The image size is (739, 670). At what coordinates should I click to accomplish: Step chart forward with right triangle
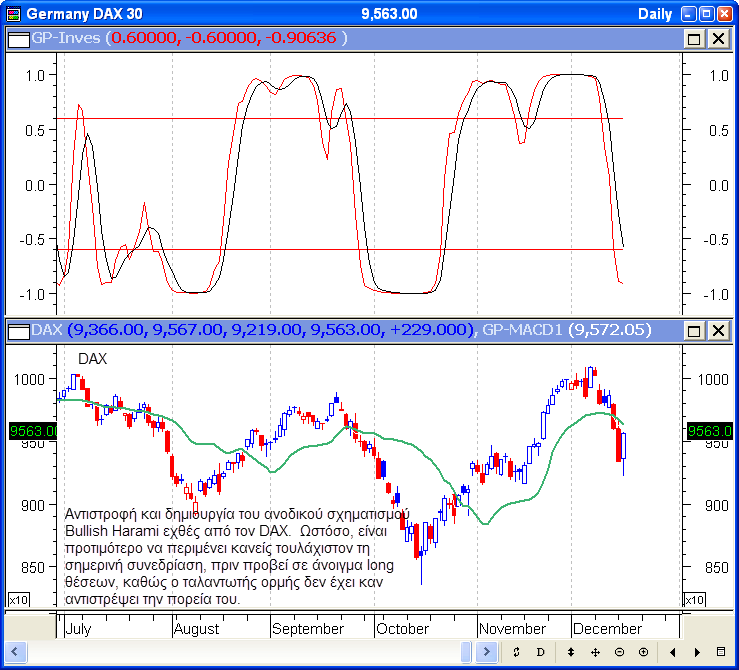(x=695, y=652)
